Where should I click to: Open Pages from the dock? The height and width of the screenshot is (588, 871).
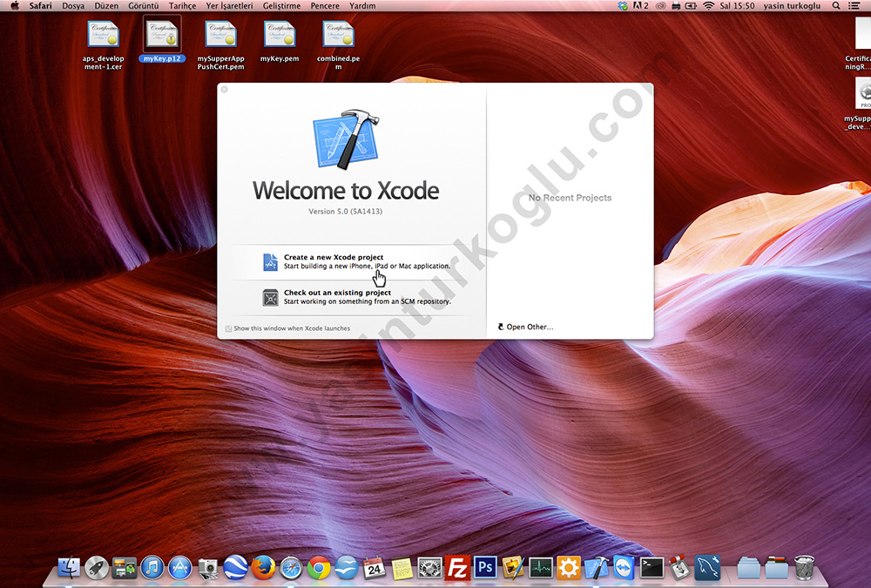pos(513,567)
